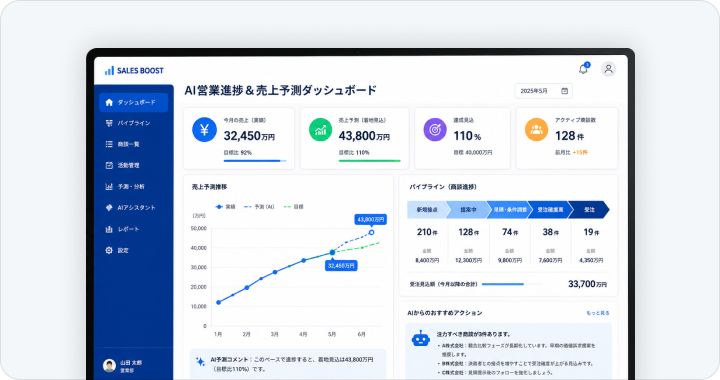Click the SALES BOOST logo

(134, 71)
